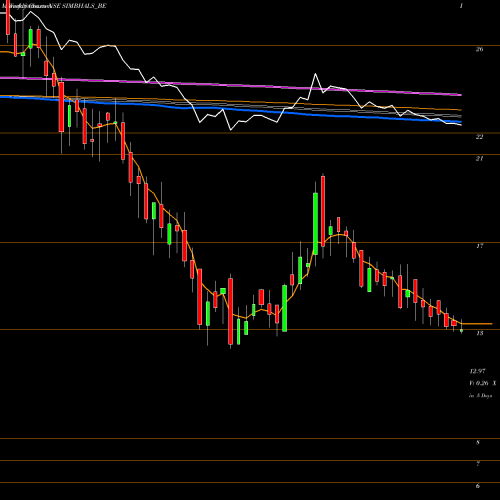Screen dimensions: 500x500
Task: Select the price axis label 26
Action: [x=479, y=49]
